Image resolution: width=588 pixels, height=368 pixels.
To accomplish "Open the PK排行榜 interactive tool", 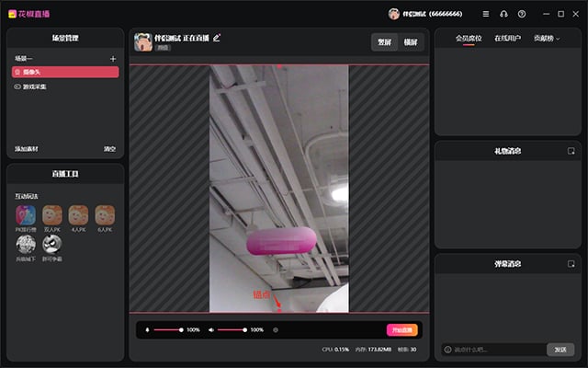I will [x=26, y=215].
